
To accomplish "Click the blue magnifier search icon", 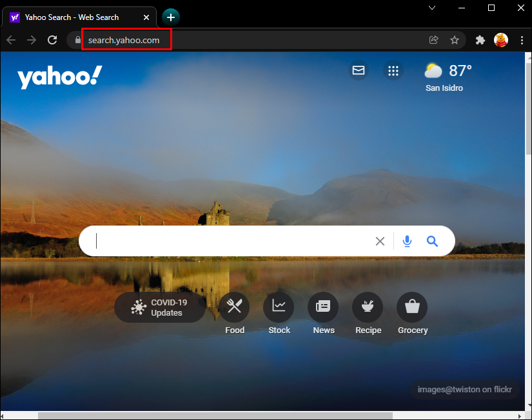I will pos(432,241).
